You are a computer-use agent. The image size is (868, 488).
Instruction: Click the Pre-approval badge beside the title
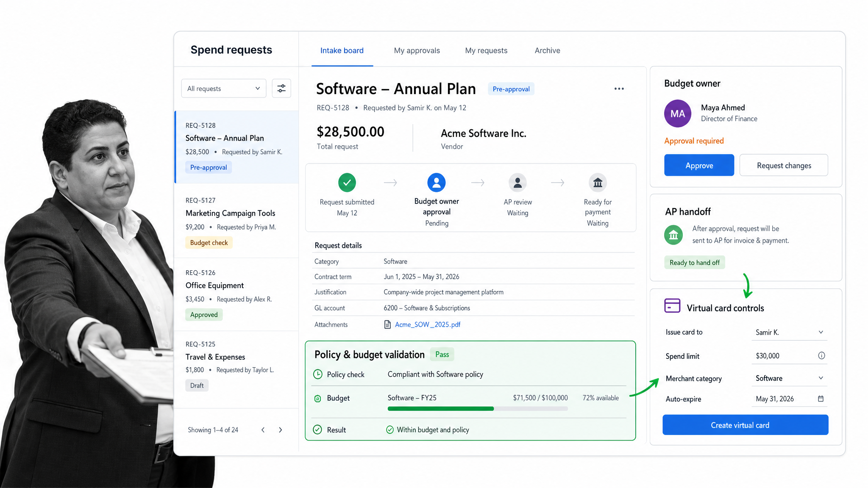tap(511, 89)
